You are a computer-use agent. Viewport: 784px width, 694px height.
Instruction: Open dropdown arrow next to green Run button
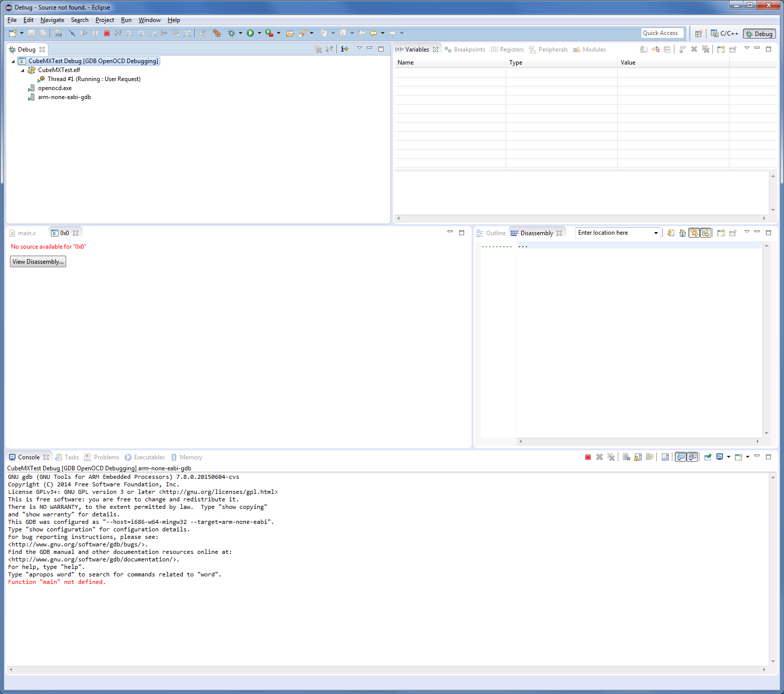click(x=259, y=33)
